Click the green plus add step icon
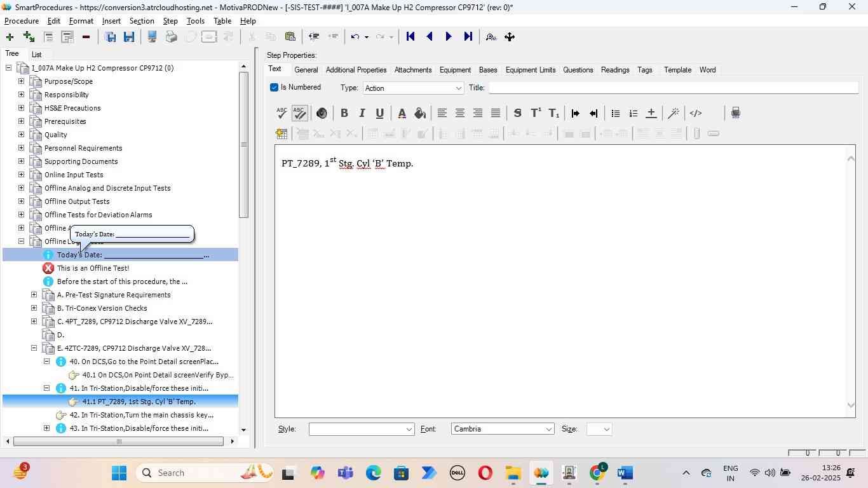Viewport: 868px width, 488px height. (10, 37)
